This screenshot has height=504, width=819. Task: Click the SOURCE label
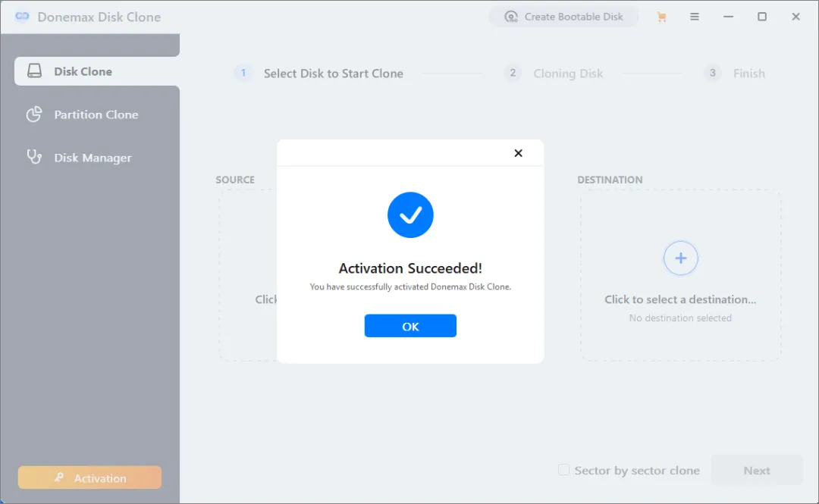pyautogui.click(x=235, y=180)
